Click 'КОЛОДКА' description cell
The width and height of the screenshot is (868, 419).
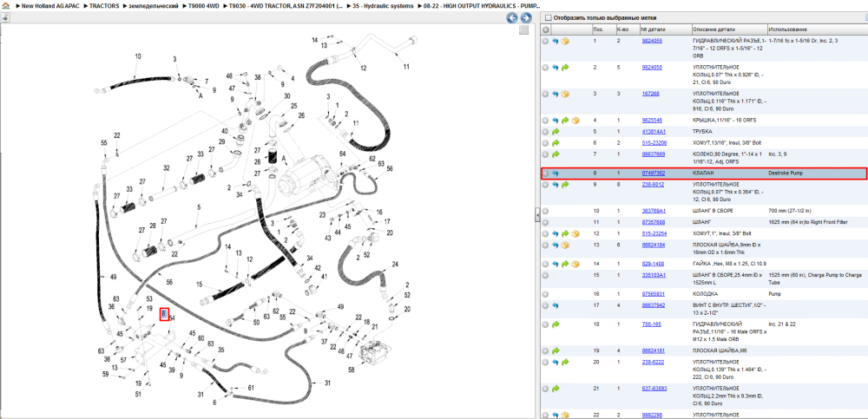tap(705, 294)
